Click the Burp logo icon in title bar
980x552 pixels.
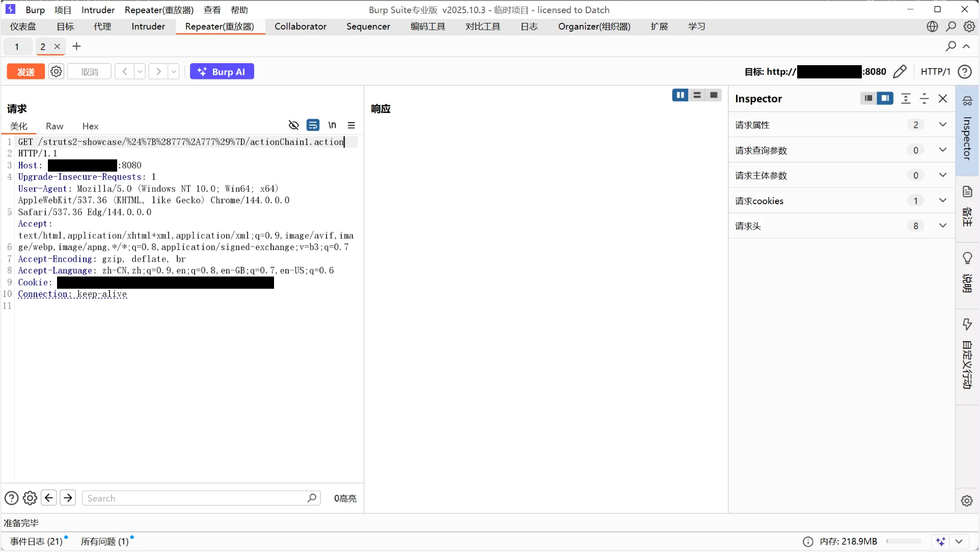click(10, 9)
